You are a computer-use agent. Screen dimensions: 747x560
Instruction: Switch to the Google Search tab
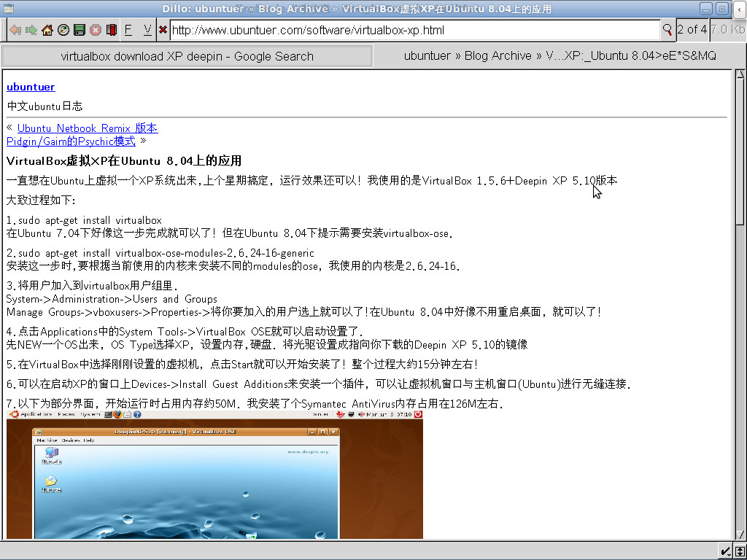[x=187, y=56]
